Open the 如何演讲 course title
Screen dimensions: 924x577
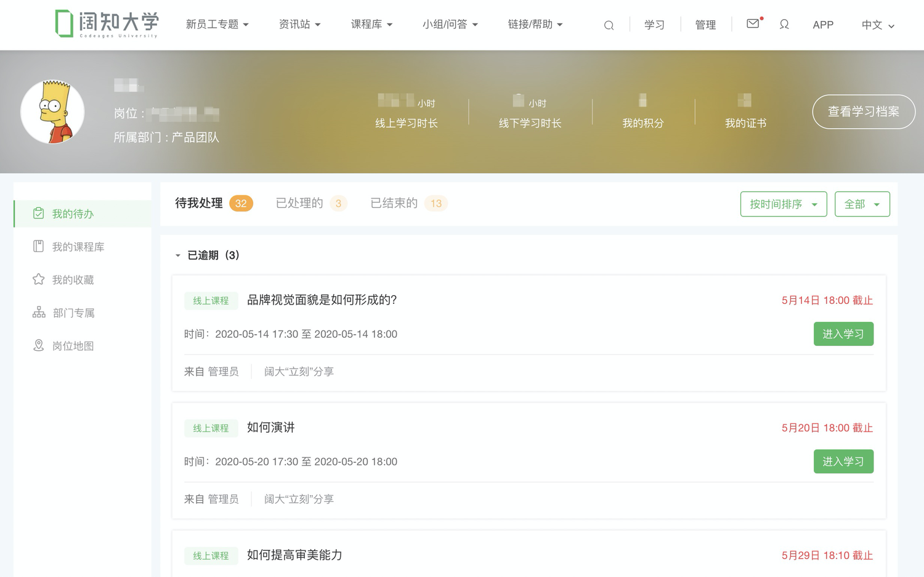[270, 427]
